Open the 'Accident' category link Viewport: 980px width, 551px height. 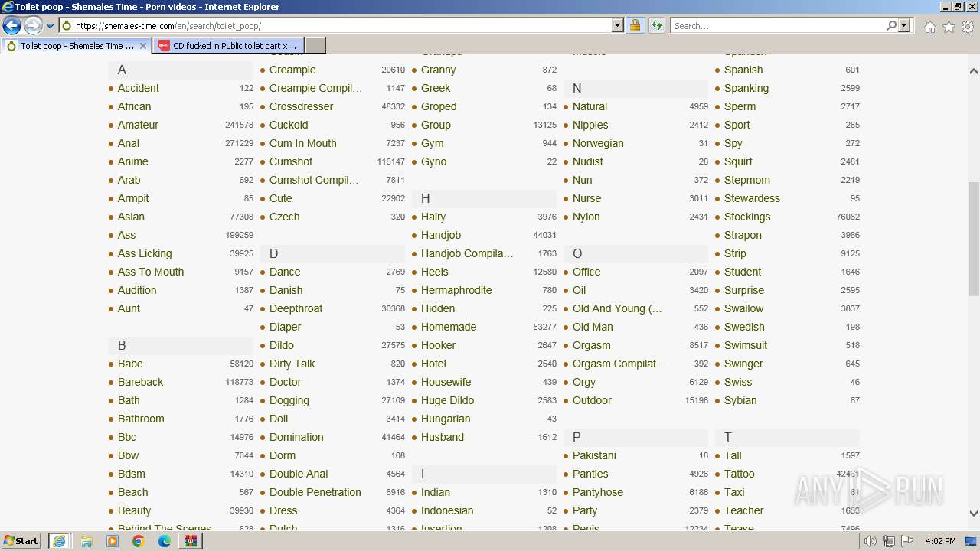139,88
